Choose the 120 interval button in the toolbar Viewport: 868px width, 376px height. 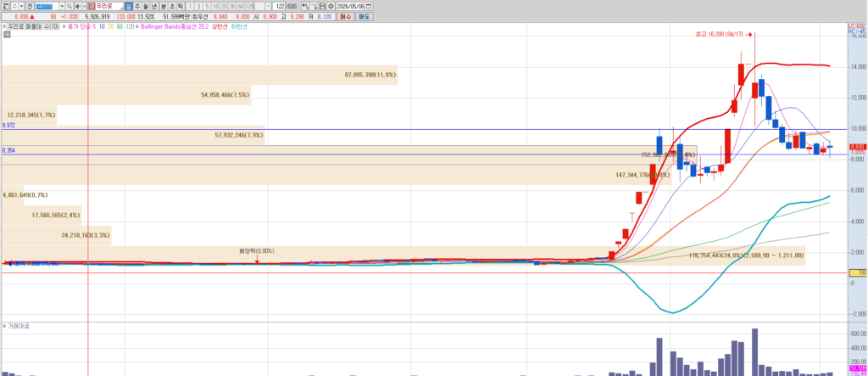click(250, 6)
